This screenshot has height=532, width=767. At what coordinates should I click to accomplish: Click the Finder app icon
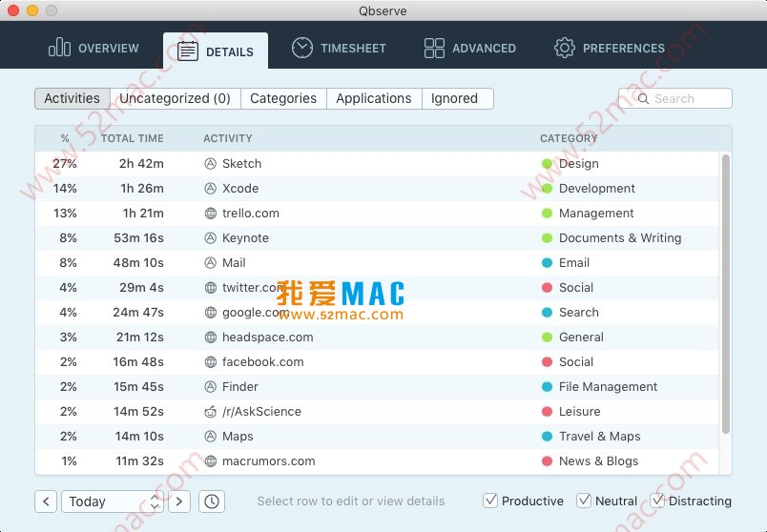tap(210, 387)
